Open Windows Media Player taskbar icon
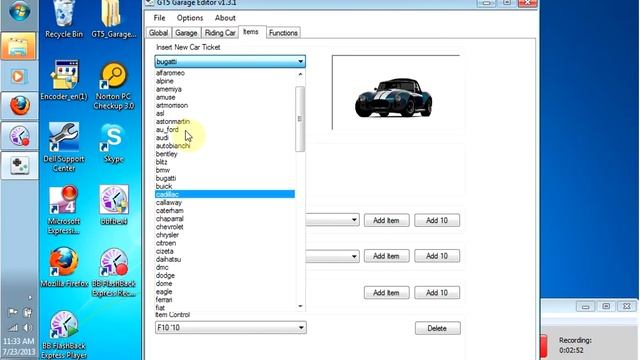The image size is (640, 360). point(19,76)
